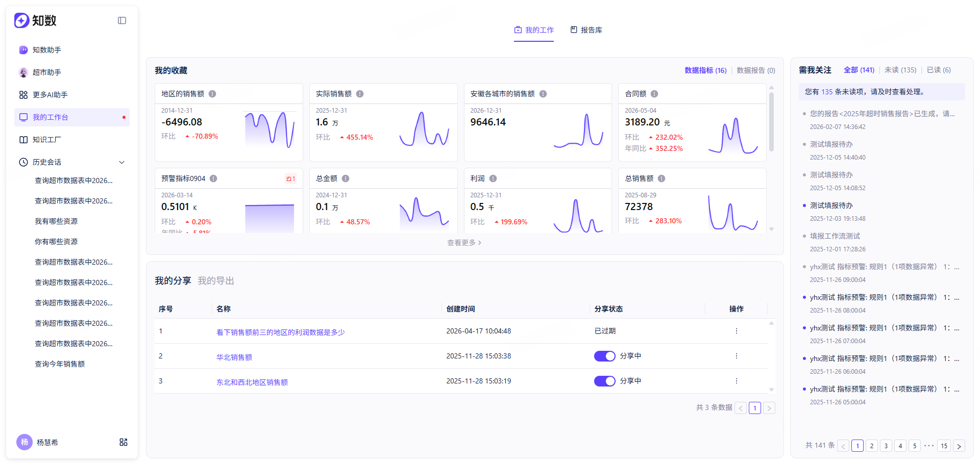Click the info icon next to 合同额
Viewport: 980px width, 464px height.
(x=654, y=94)
